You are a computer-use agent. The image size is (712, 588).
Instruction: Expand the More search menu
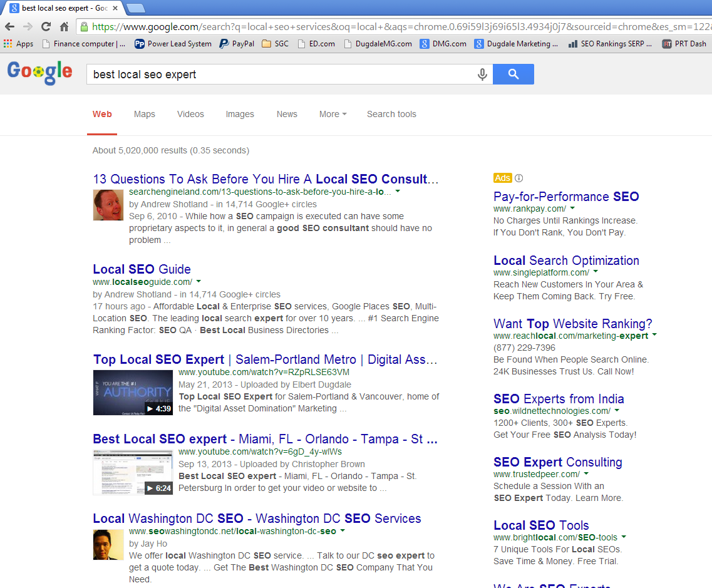coord(333,114)
